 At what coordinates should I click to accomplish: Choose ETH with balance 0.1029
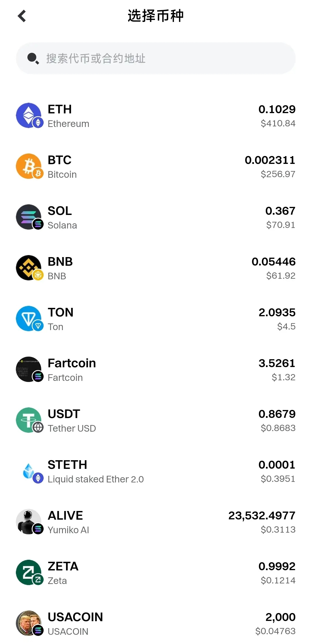coord(277,109)
